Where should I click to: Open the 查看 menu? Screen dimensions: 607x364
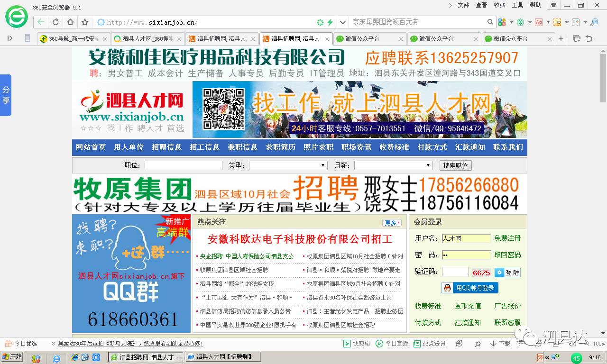(x=481, y=5)
